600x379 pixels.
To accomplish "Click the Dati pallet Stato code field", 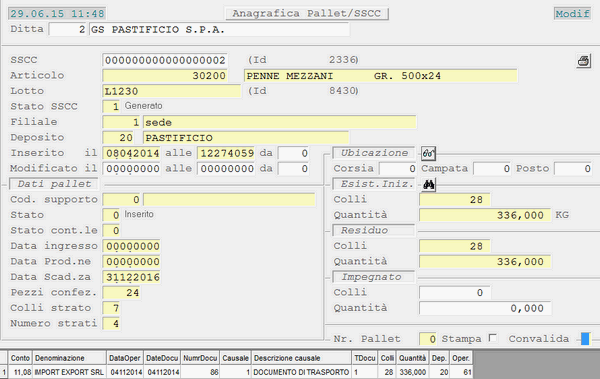I will [x=111, y=215].
